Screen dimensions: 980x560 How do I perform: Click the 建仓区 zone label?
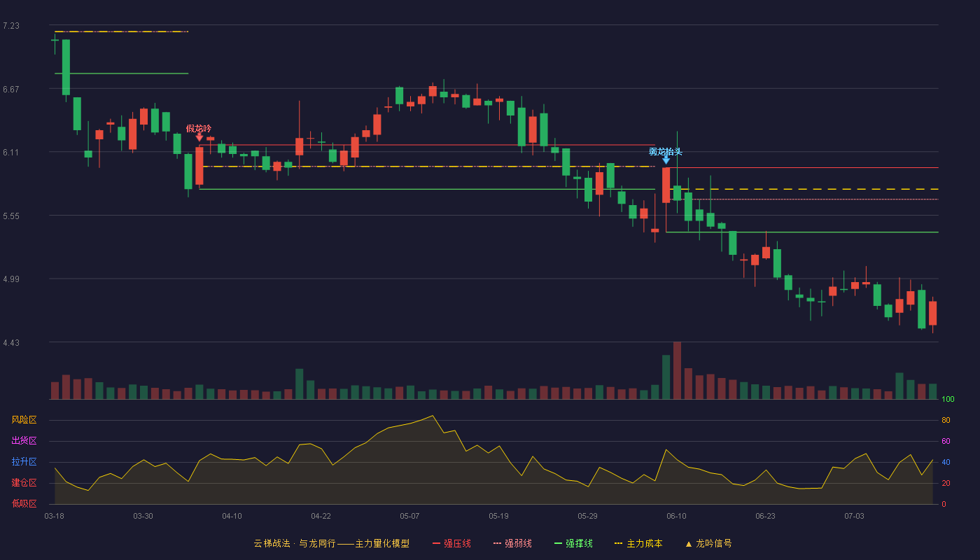pyautogui.click(x=24, y=483)
